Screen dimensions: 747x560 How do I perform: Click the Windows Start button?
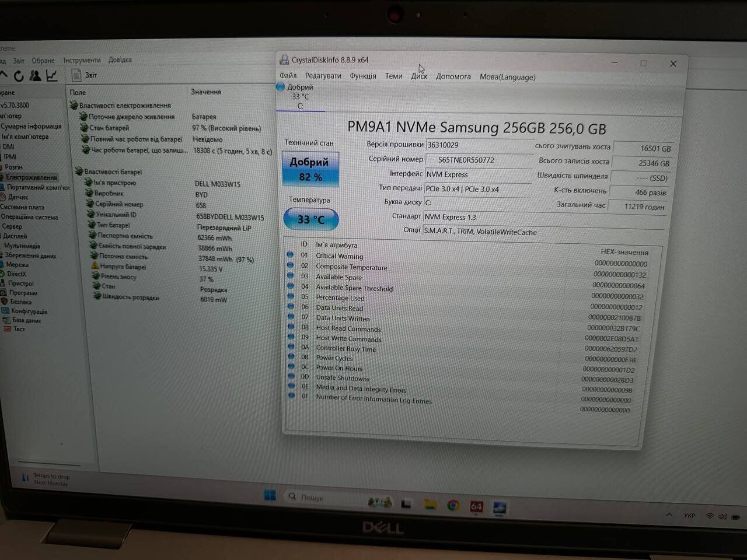[x=270, y=495]
